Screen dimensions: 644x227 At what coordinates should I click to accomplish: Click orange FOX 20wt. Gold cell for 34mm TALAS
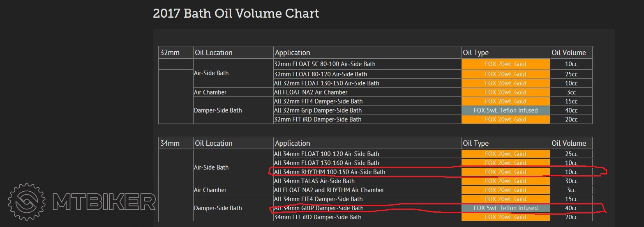pyautogui.click(x=506, y=181)
